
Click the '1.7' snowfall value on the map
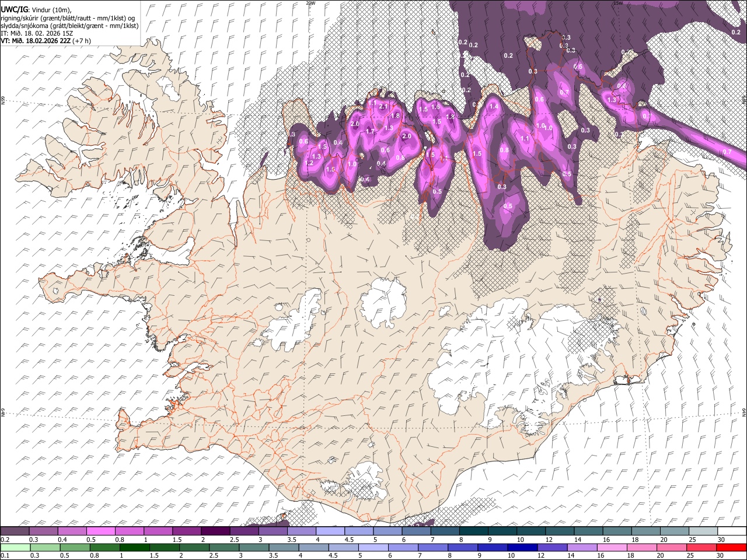(370, 132)
